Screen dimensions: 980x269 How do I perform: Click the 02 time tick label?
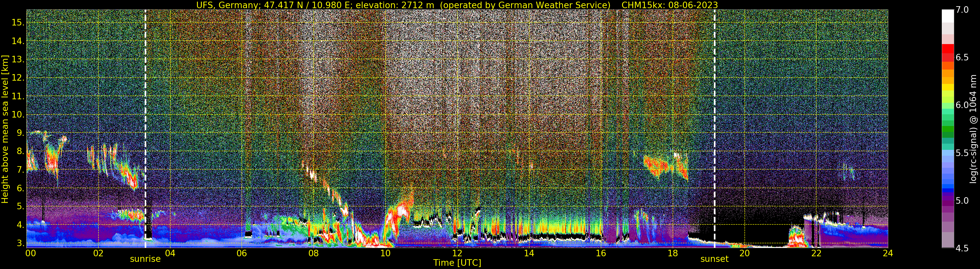coord(99,253)
